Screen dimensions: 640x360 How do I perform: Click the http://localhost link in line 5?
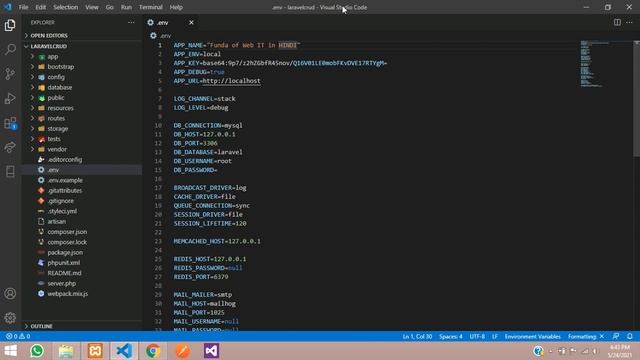[231, 81]
